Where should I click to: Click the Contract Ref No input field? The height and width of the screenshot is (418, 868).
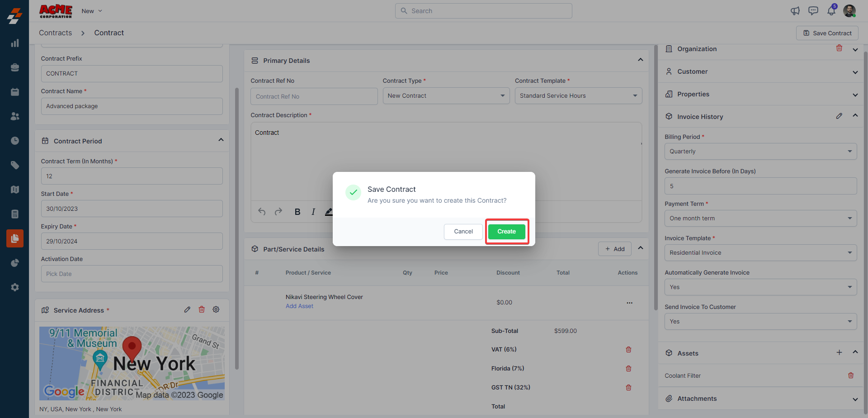point(314,96)
